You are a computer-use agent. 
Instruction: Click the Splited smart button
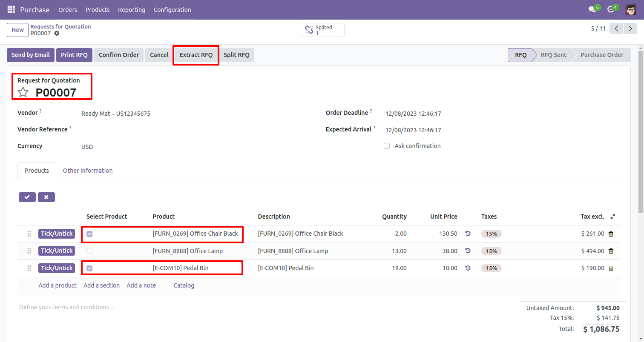point(322,30)
